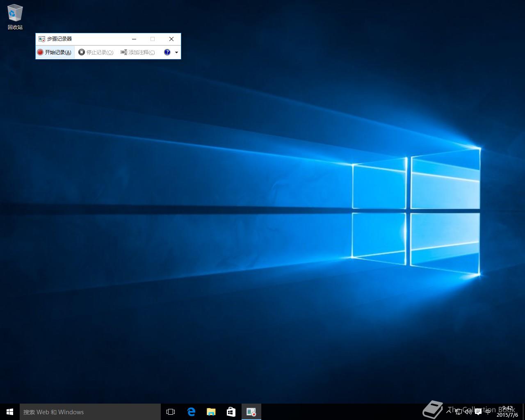Open the network status tray icon
The width and height of the screenshot is (525, 420).
pyautogui.click(x=459, y=412)
